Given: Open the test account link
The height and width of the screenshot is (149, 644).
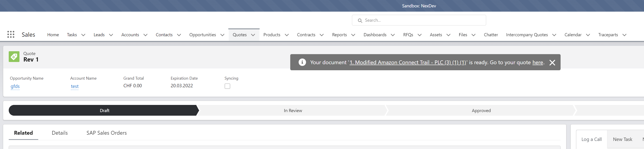Looking at the screenshot, I should pyautogui.click(x=74, y=86).
